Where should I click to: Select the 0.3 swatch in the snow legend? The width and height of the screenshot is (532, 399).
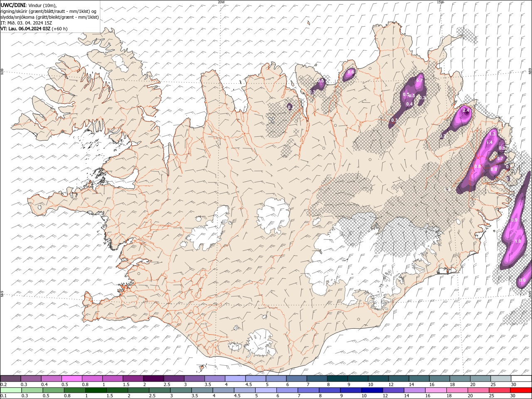pos(31,379)
